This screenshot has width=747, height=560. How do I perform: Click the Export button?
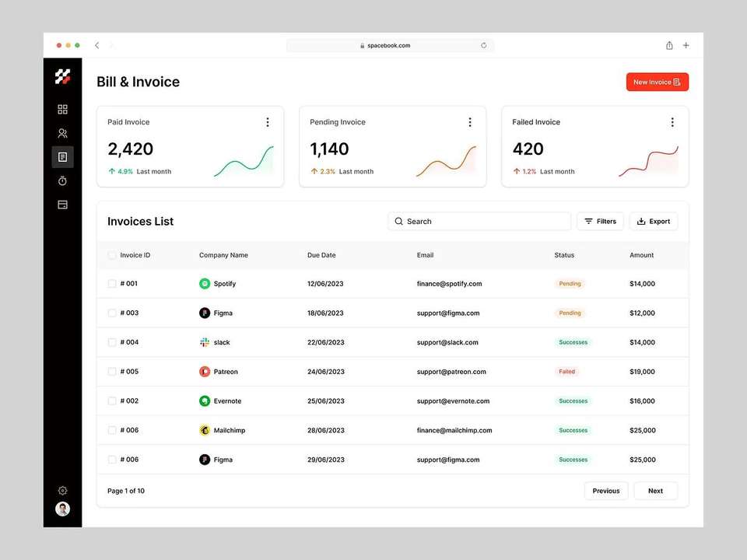(x=654, y=222)
